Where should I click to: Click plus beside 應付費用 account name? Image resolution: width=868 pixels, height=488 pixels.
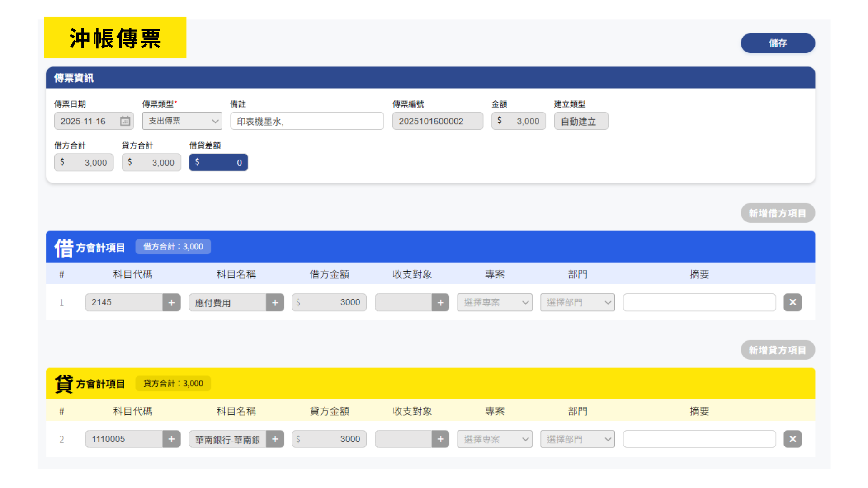pyautogui.click(x=275, y=303)
